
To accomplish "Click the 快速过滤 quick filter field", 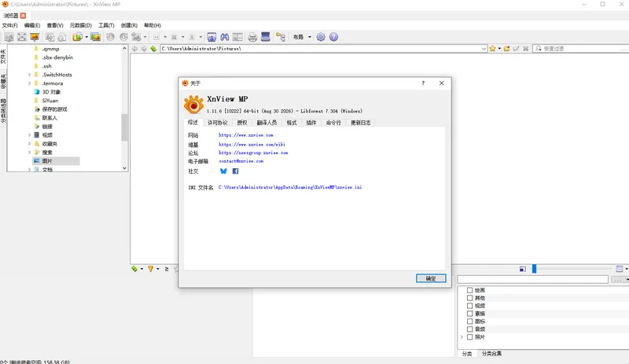I will [x=581, y=49].
